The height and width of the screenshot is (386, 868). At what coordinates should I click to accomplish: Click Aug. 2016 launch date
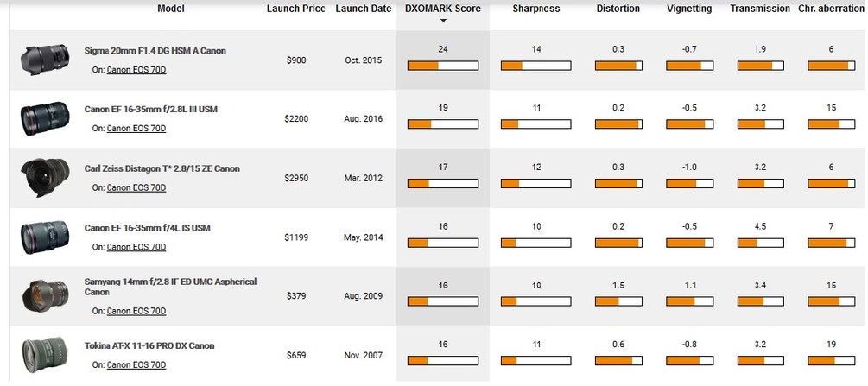click(x=363, y=119)
